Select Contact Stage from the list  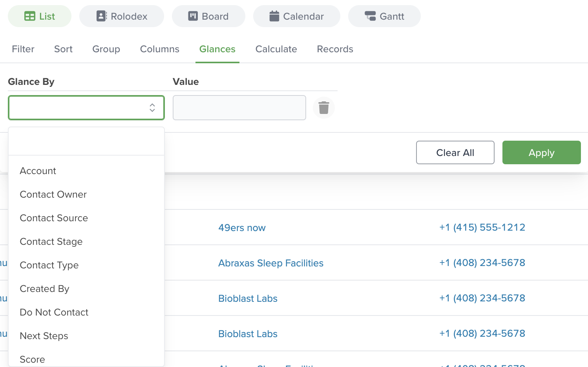(x=86, y=242)
